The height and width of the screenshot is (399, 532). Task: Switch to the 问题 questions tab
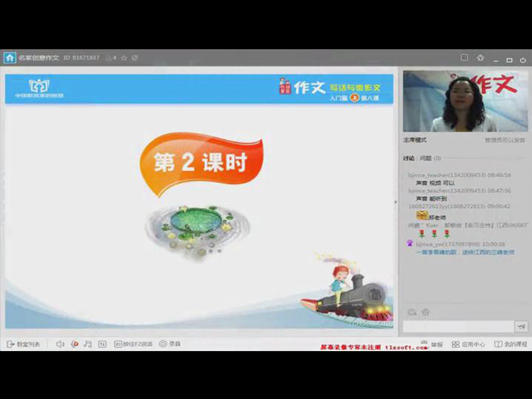point(426,158)
